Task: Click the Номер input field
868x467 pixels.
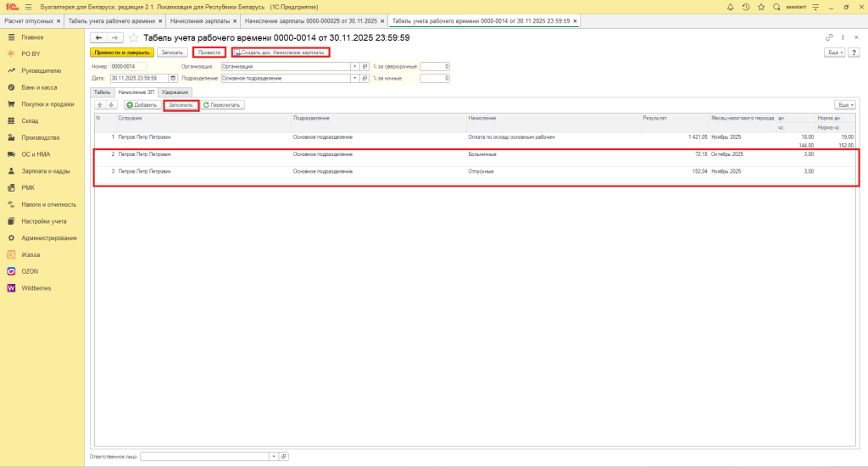Action: click(x=128, y=66)
